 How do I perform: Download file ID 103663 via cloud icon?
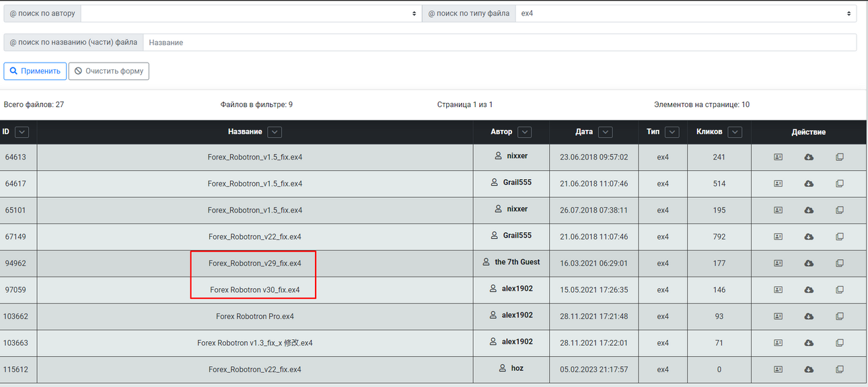coord(809,343)
